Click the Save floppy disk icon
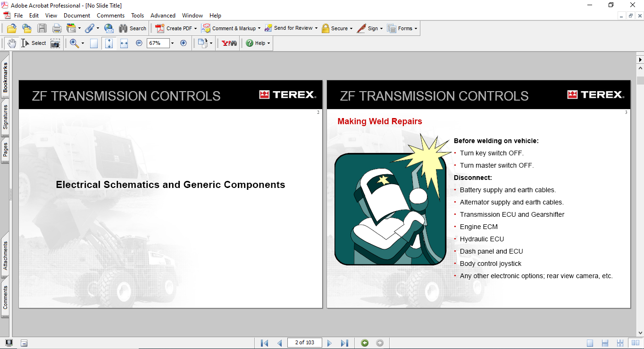 [x=42, y=28]
